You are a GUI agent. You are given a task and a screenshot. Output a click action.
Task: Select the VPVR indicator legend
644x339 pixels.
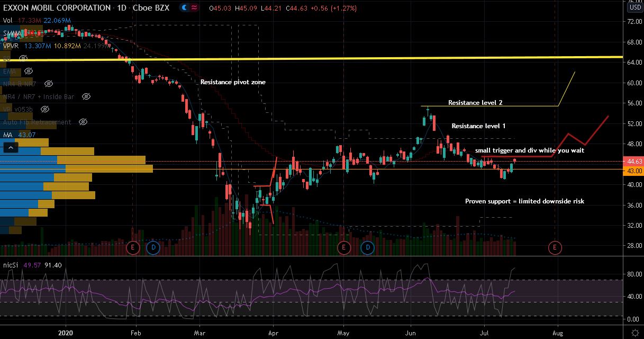[11, 46]
